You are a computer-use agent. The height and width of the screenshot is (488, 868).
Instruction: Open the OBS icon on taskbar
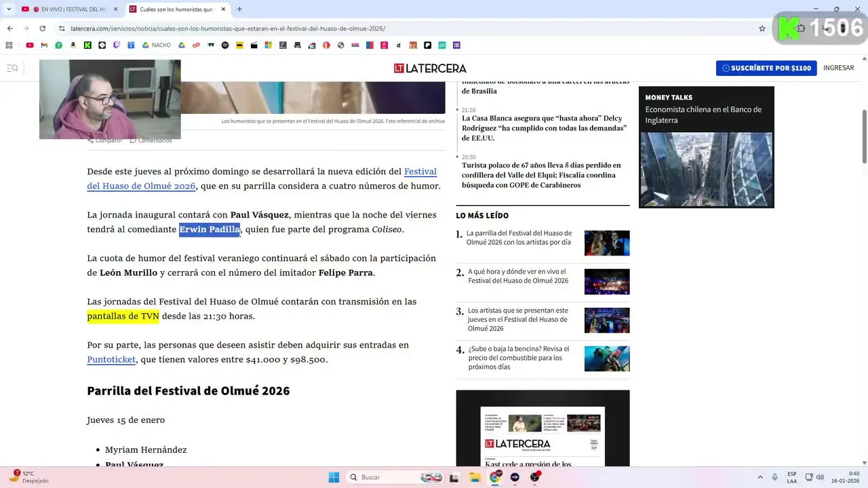[535, 477]
